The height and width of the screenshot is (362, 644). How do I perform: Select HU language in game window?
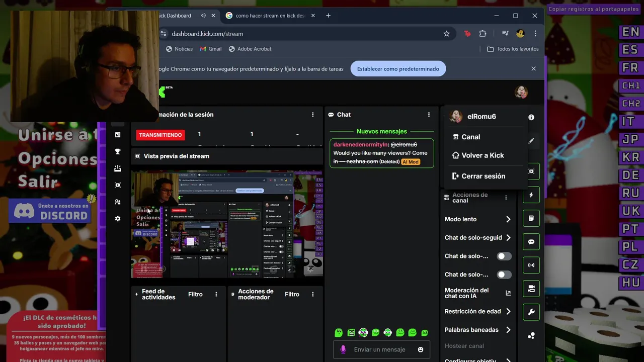pos(630,283)
